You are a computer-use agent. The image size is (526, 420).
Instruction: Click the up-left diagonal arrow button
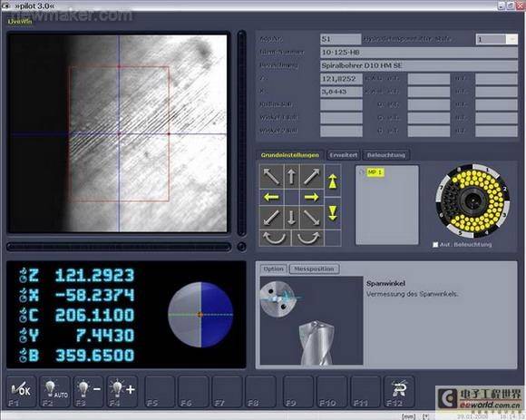click(x=271, y=176)
